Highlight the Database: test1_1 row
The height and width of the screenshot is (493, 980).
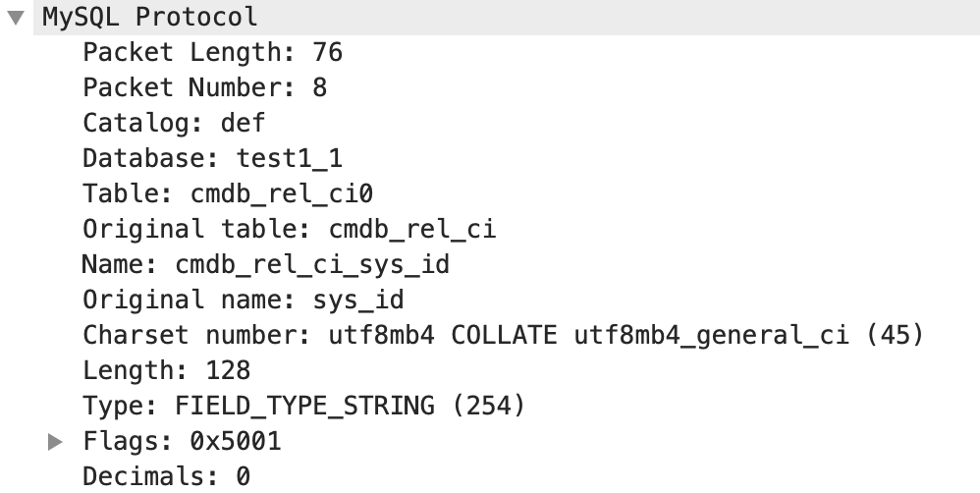click(x=212, y=158)
